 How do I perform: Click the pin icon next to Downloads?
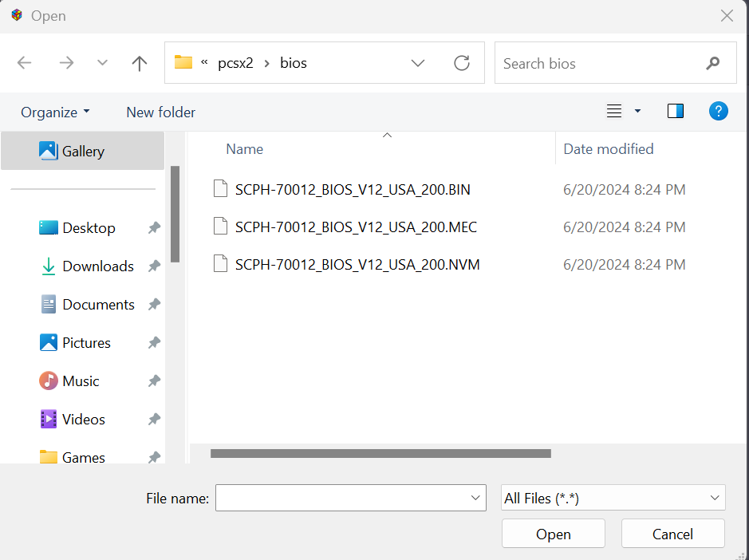(154, 266)
